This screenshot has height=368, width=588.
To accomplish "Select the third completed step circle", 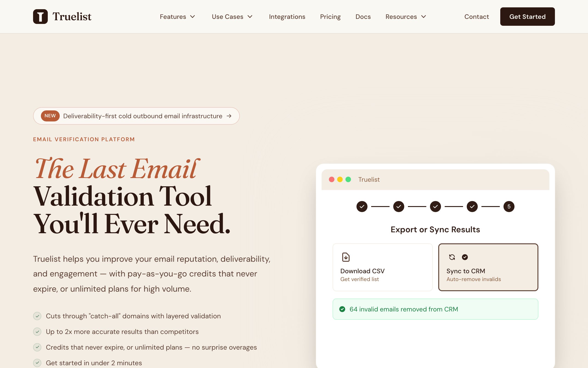I will [435, 207].
